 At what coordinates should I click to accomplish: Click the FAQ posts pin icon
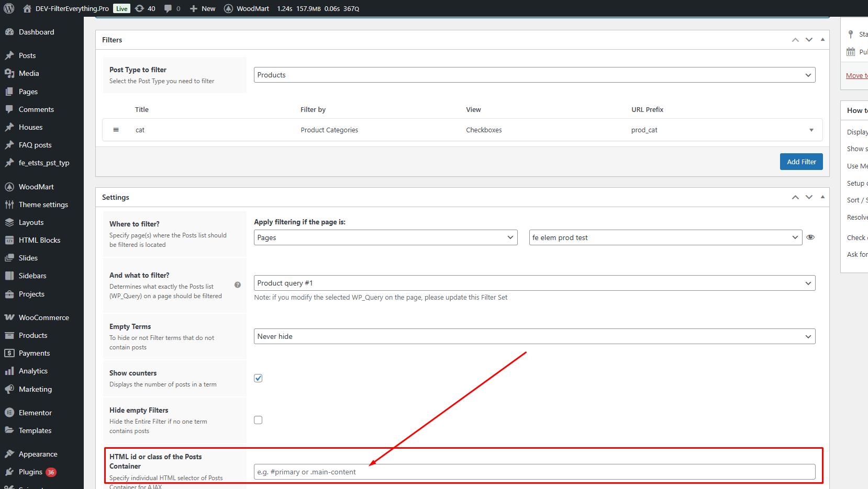tap(9, 145)
